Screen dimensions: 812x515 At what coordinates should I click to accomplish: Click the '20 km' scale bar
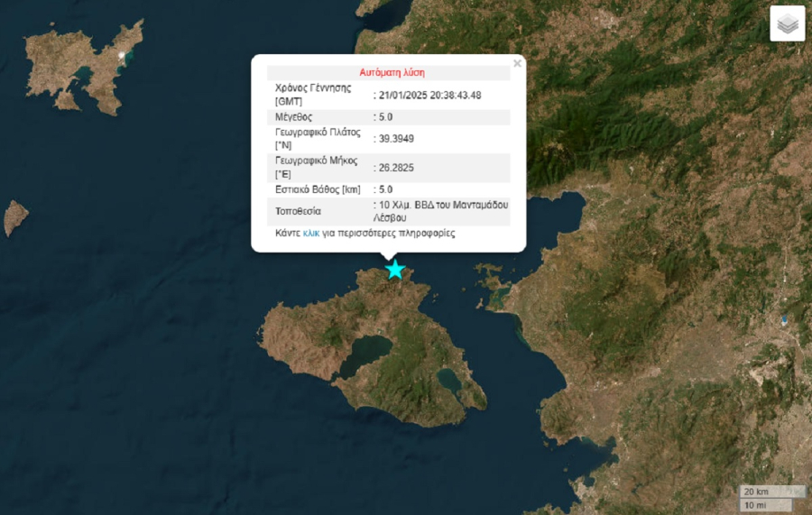tap(756, 492)
